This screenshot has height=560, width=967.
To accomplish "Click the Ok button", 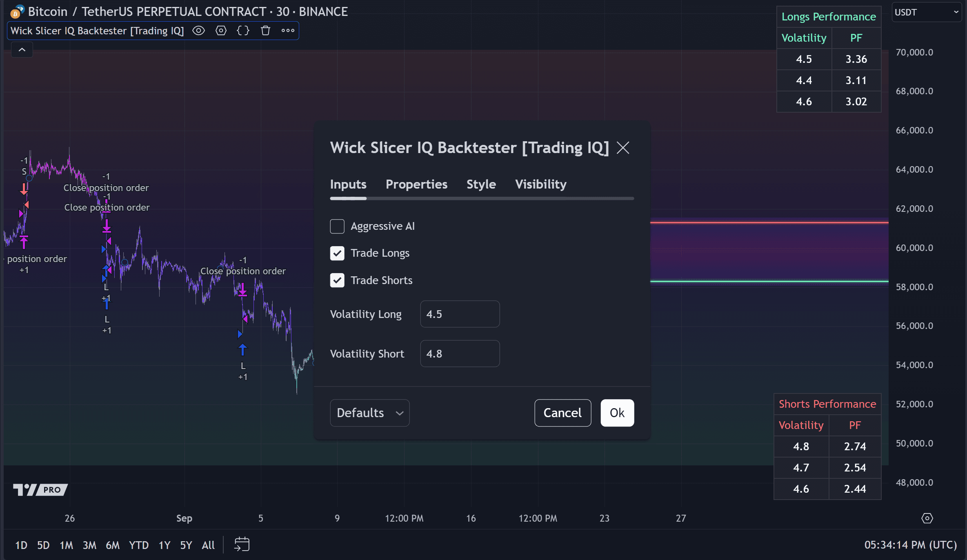I will click(617, 413).
